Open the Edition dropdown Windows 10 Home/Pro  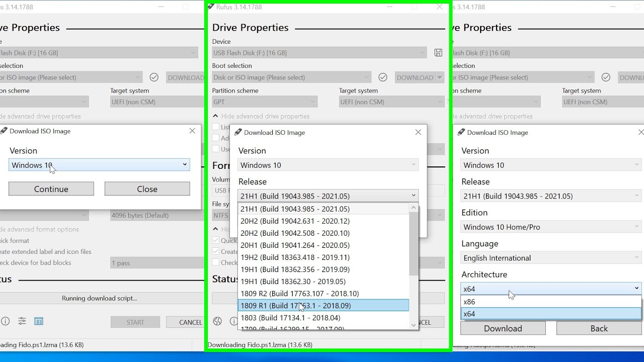tap(551, 227)
